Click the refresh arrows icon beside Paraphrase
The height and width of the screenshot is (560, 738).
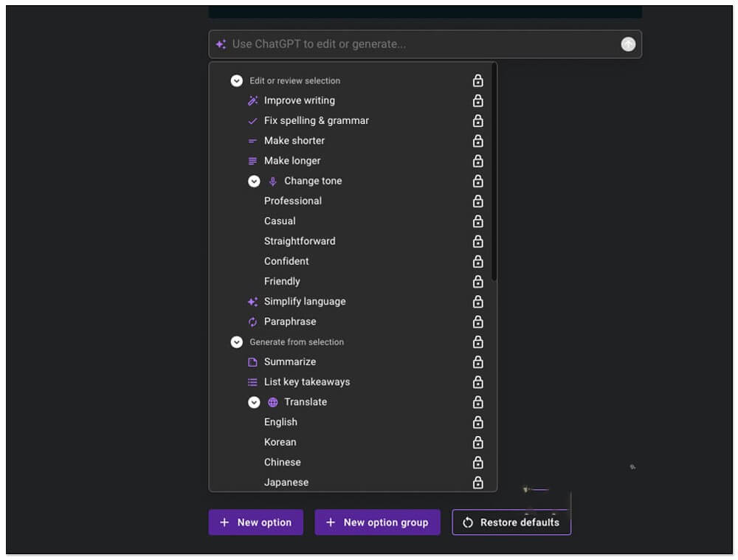click(x=252, y=322)
